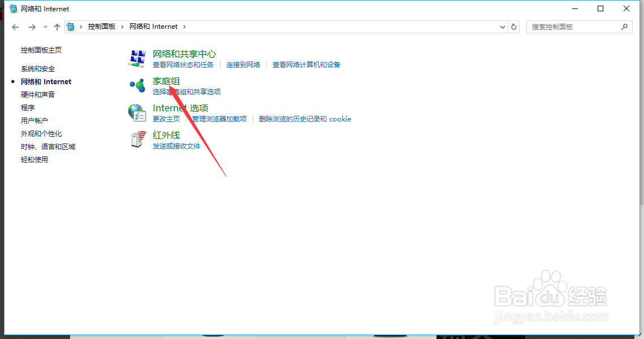Click 查看网络状态和任务 link
The height and width of the screenshot is (339, 644).
click(183, 65)
